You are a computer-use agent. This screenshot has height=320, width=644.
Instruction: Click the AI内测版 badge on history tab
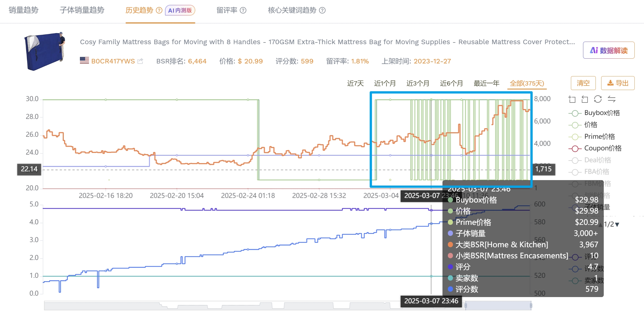pos(180,10)
